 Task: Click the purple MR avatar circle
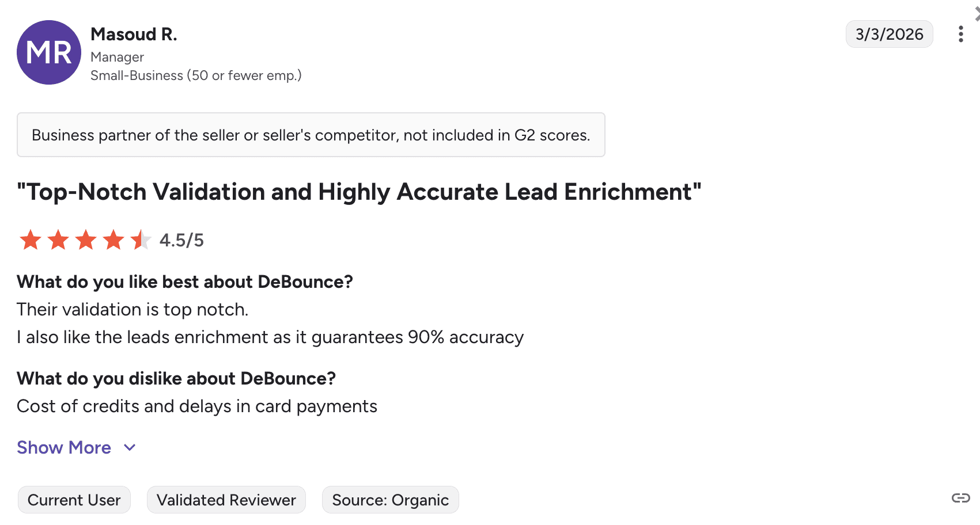[49, 52]
